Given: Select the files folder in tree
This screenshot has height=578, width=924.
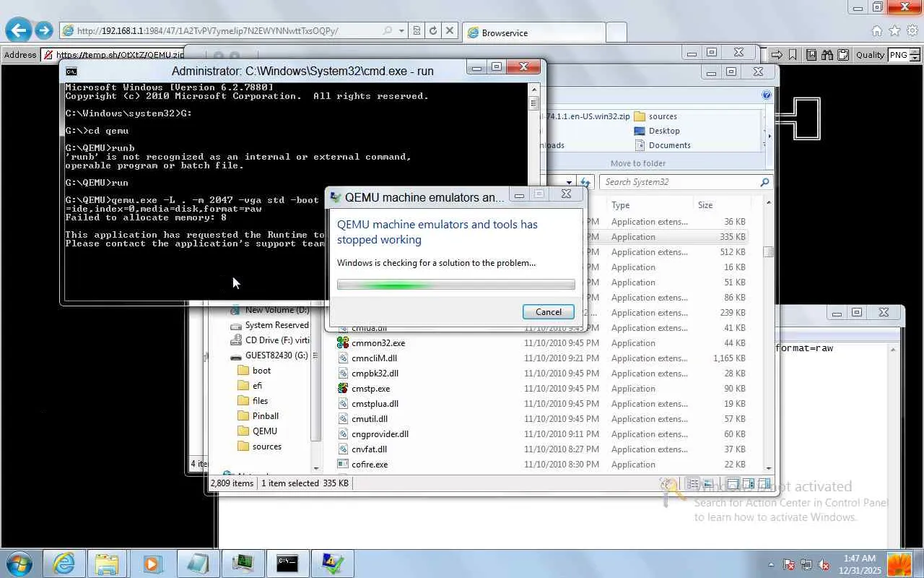Looking at the screenshot, I should pos(253,401).
